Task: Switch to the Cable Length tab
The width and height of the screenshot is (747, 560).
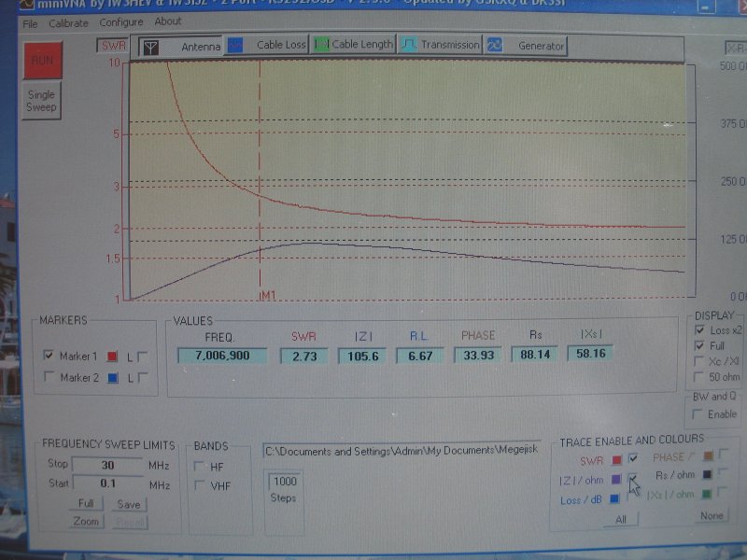Action: (x=353, y=45)
